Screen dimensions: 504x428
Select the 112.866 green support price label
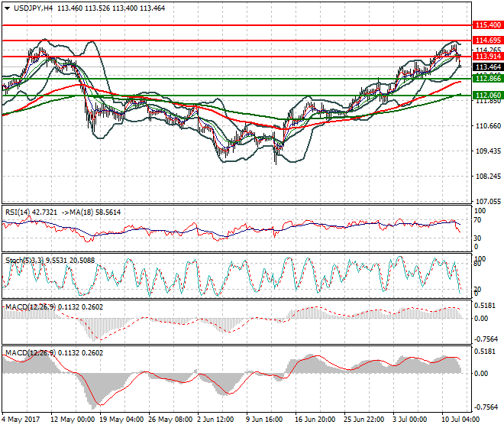[x=488, y=78]
